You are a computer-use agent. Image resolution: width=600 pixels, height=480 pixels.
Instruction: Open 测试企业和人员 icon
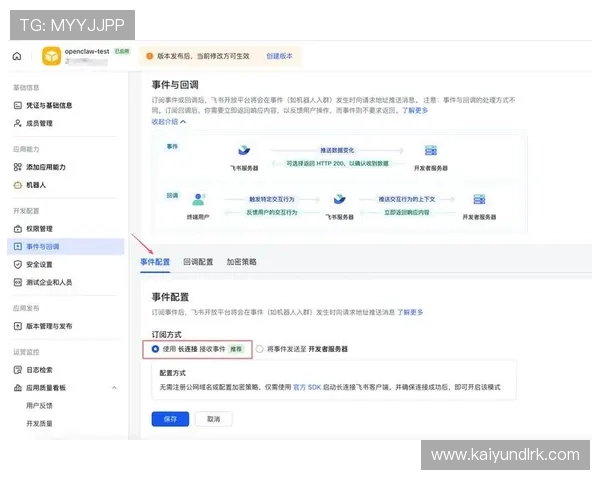(18, 282)
